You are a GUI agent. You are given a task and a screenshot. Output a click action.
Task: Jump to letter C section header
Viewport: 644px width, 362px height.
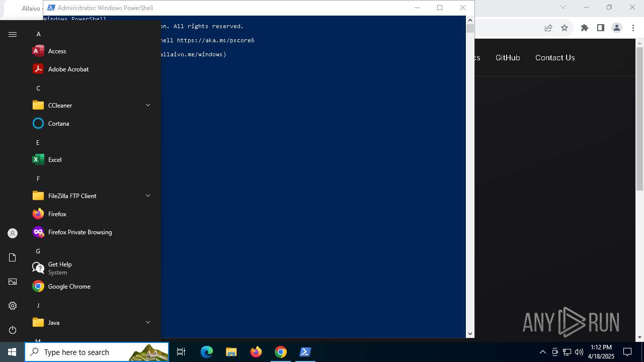[x=38, y=88]
